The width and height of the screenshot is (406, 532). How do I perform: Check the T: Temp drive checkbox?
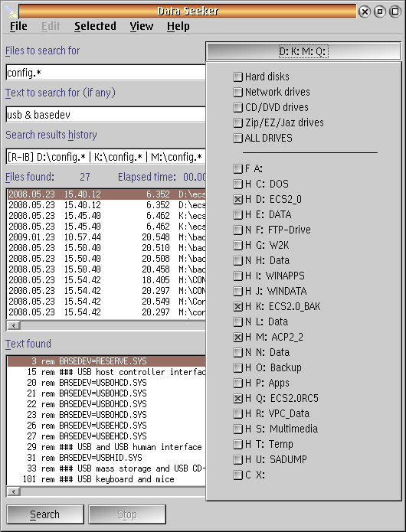tap(238, 444)
